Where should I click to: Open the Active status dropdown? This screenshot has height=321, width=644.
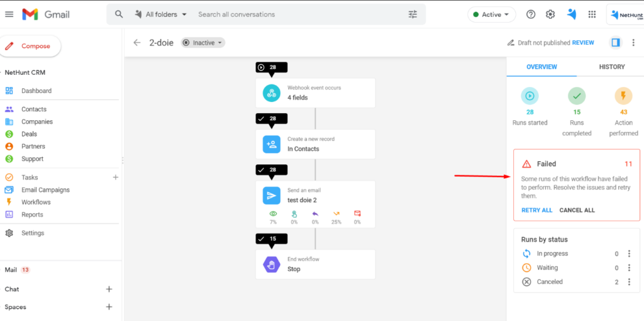(x=492, y=14)
